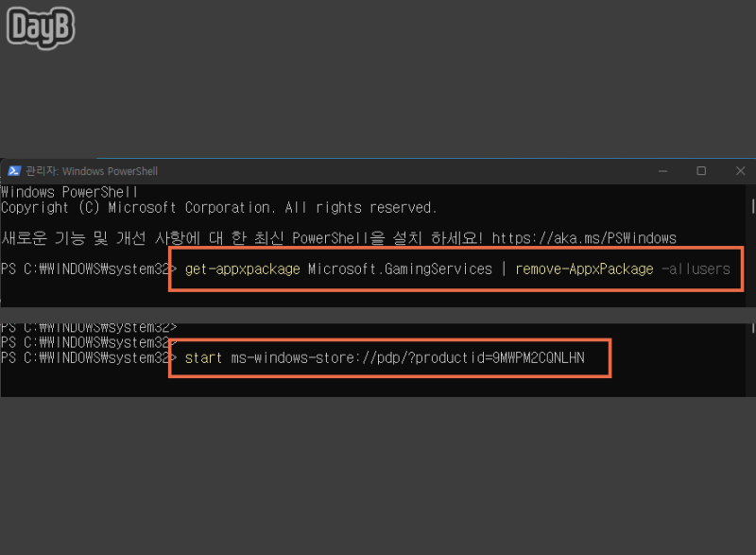Screen dimensions: 756x555
Task: Click the PowerShell icon in title bar
Action: coord(14,171)
